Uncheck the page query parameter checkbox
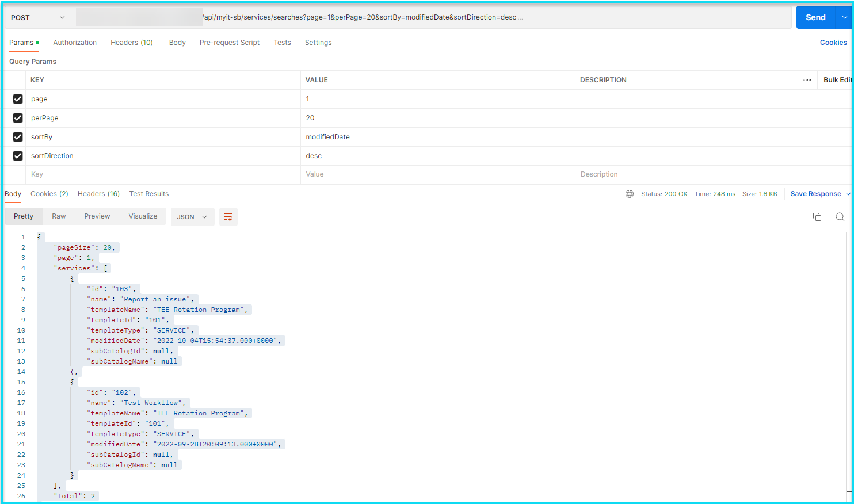The height and width of the screenshot is (504, 854). [x=18, y=99]
